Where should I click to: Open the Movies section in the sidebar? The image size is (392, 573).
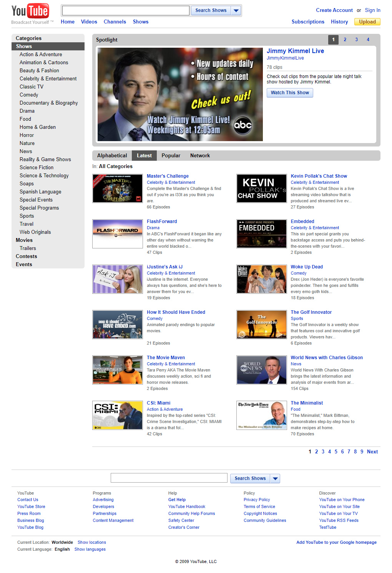pos(24,240)
